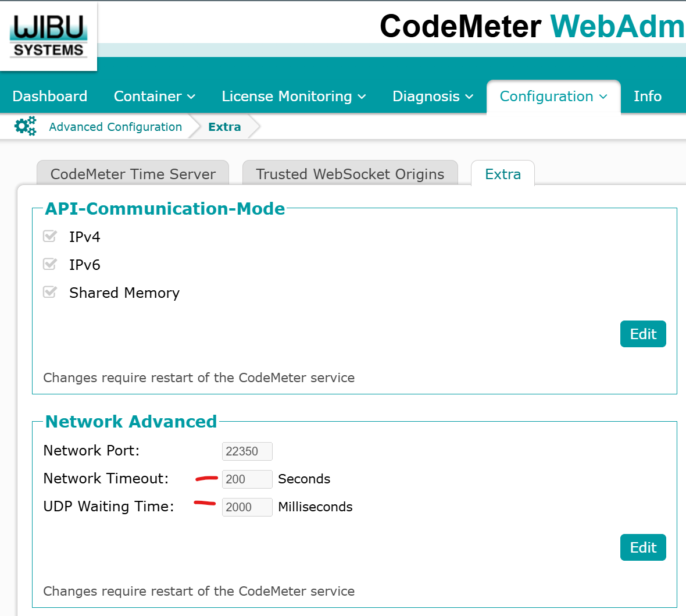Click the Shared Memory label text
The height and width of the screenshot is (616, 686).
[124, 293]
